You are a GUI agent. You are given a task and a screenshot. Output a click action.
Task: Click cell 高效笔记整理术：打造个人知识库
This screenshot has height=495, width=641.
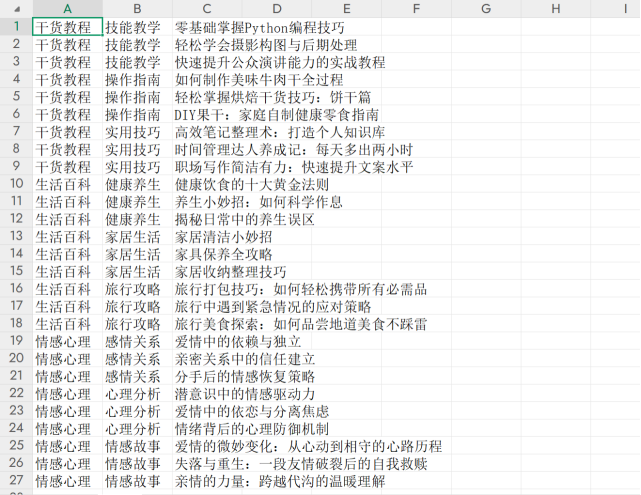click(280, 132)
